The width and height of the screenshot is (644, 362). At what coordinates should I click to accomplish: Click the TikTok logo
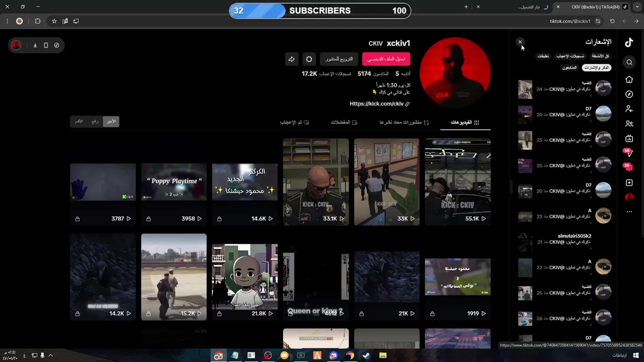pos(629,43)
